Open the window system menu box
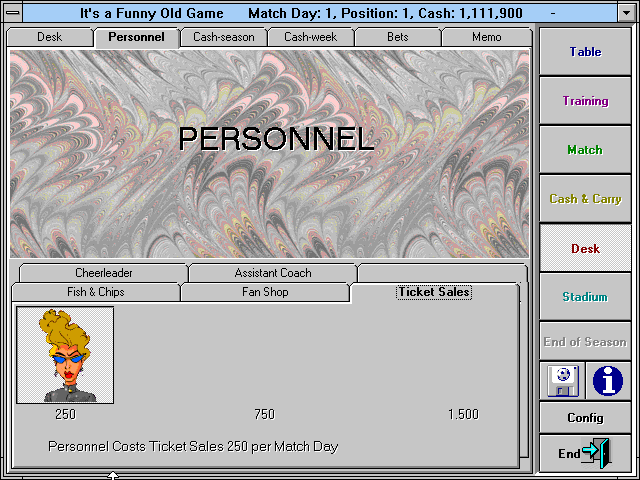This screenshot has width=640, height=480. (13, 12)
